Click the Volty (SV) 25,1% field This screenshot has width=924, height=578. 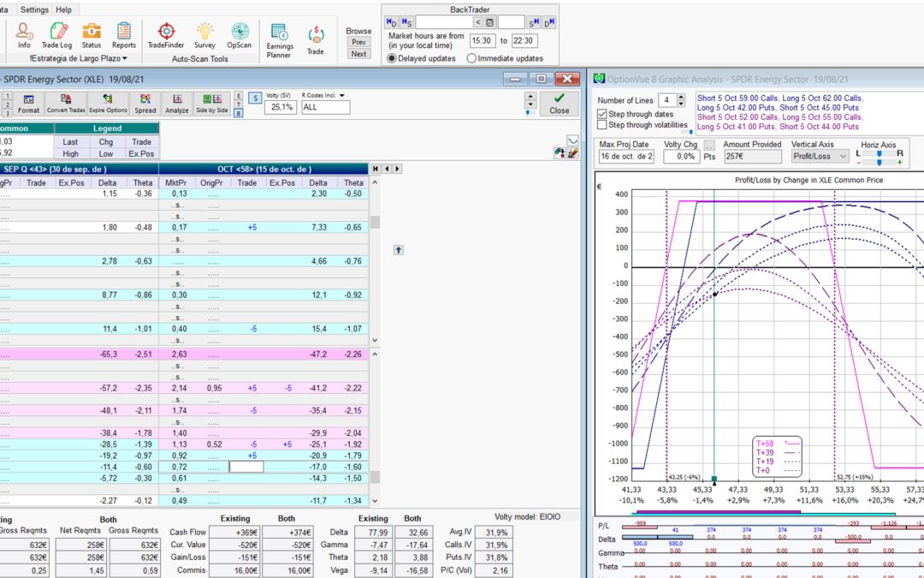[281, 107]
